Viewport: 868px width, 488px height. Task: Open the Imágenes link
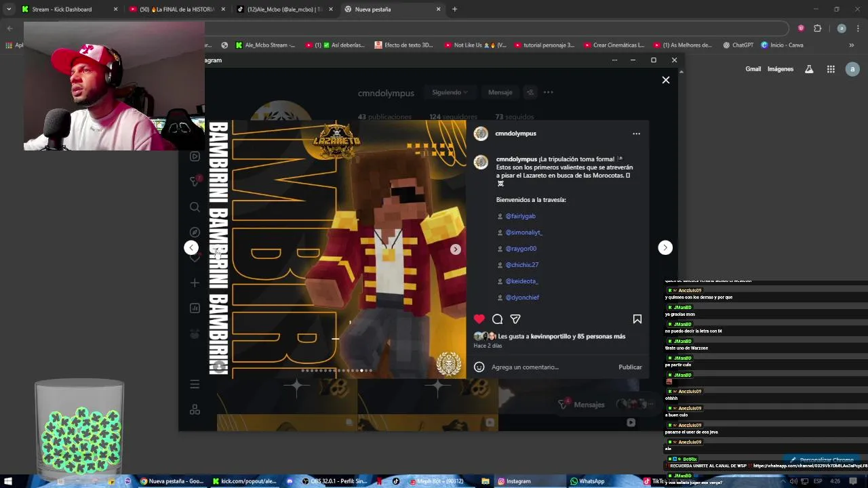781,69
